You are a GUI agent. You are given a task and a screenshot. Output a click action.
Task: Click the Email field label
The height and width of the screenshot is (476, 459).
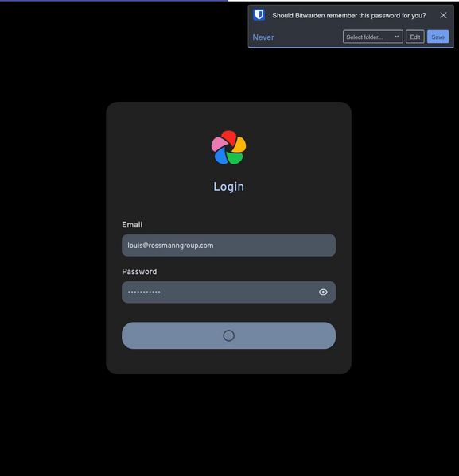132,225
